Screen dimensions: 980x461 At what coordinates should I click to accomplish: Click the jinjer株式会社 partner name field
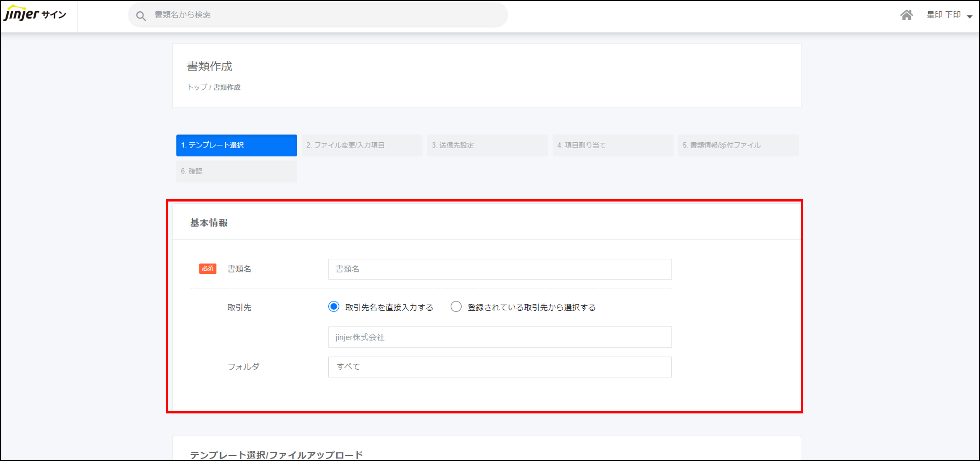pyautogui.click(x=500, y=337)
